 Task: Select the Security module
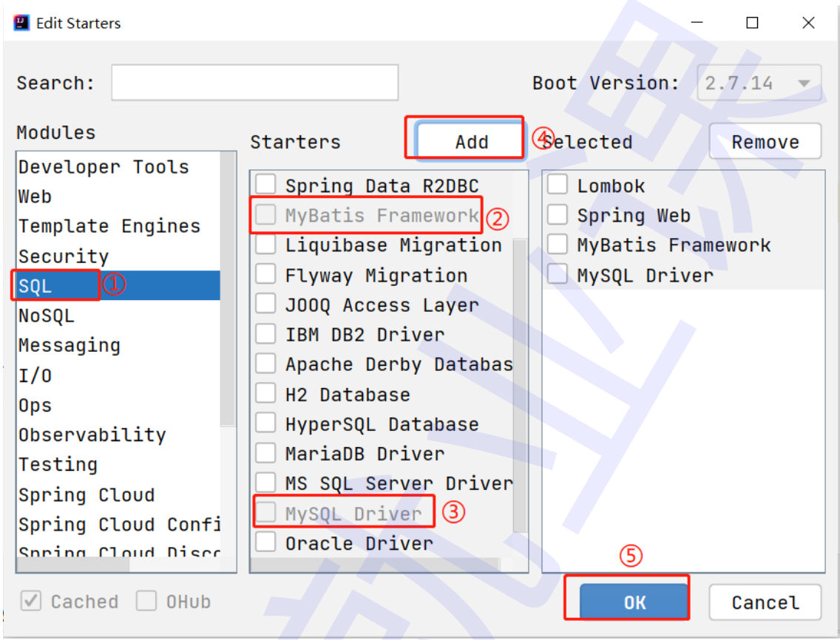tap(118, 256)
